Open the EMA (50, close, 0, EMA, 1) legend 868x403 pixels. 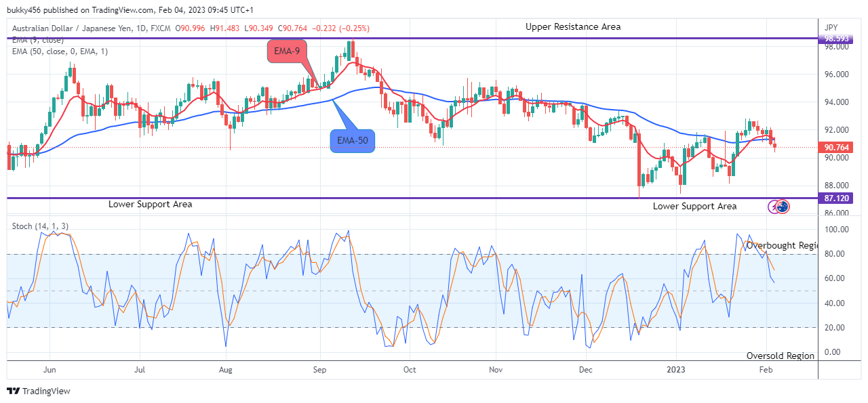pyautogui.click(x=60, y=51)
